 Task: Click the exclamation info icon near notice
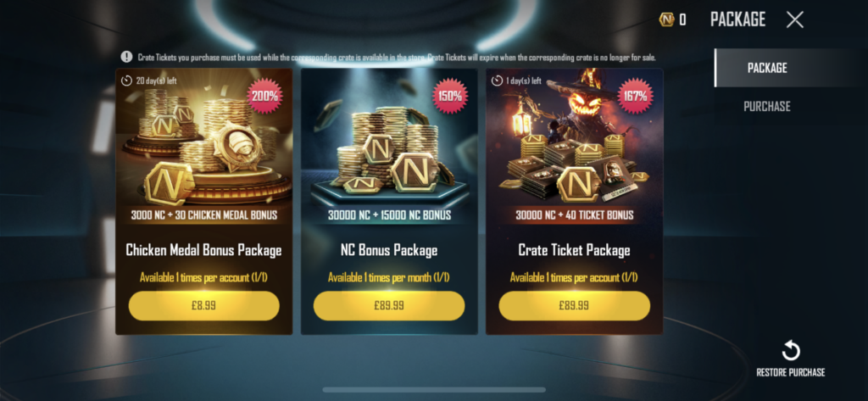127,57
